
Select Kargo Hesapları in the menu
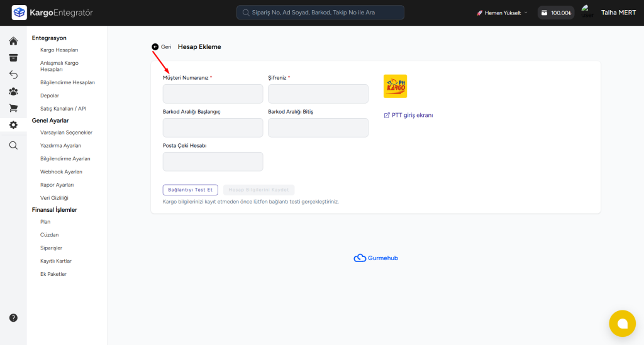pyautogui.click(x=59, y=50)
